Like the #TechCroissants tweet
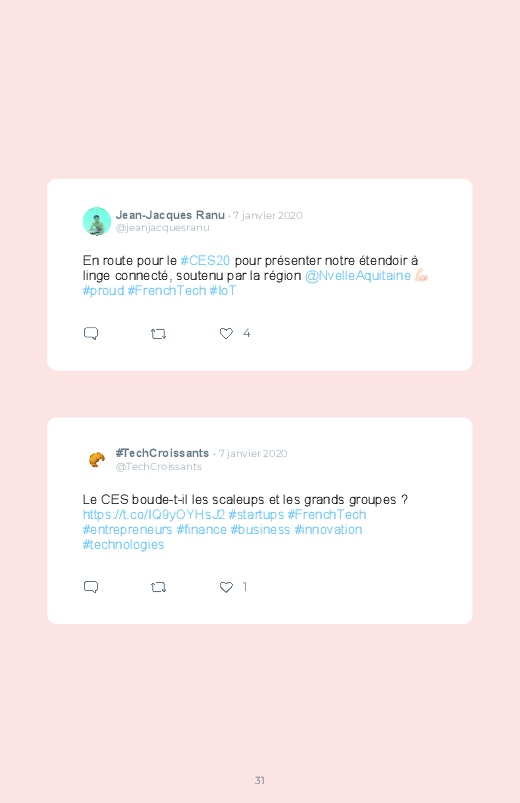The width and height of the screenshot is (520, 803). (x=226, y=587)
